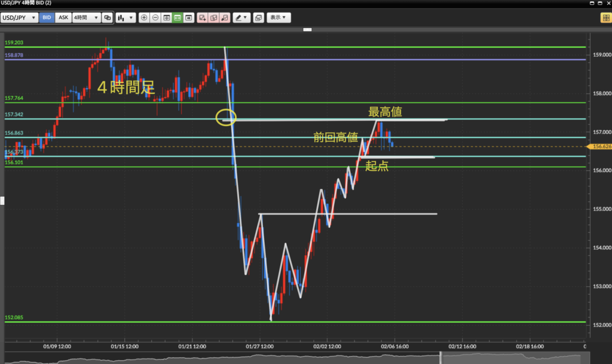The width and height of the screenshot is (612, 364).
Task: Click the middle pink order icon
Action: pyautogui.click(x=214, y=18)
